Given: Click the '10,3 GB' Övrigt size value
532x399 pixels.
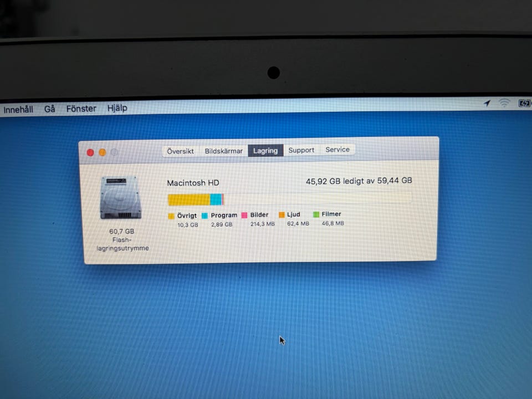Looking at the screenshot, I should pyautogui.click(x=188, y=225).
